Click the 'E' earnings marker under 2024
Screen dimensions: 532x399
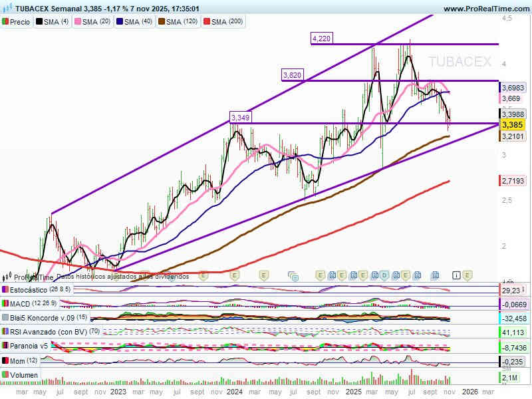(234, 275)
